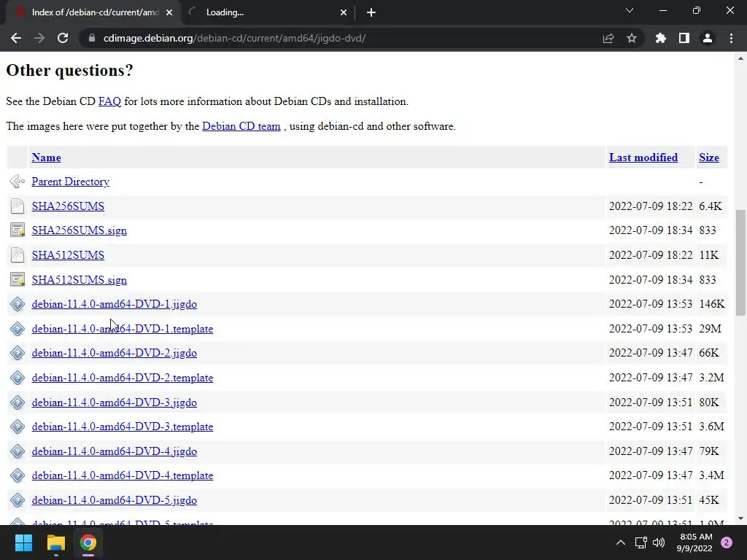Image resolution: width=747 pixels, height=560 pixels.
Task: Open debian-11.4.0-amd64-DVD-4.template
Action: tap(123, 475)
